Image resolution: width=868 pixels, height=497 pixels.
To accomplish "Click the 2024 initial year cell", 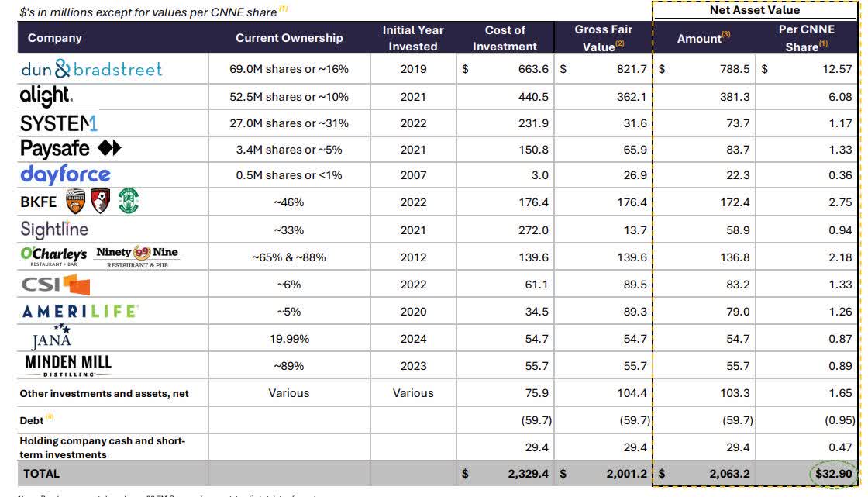I will (x=413, y=339).
